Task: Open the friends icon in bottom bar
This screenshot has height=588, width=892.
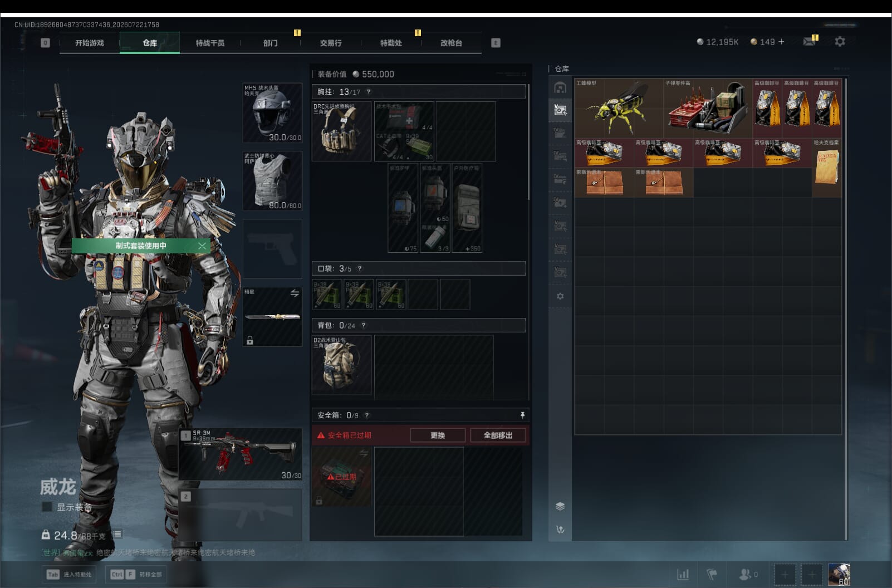Action: click(744, 574)
